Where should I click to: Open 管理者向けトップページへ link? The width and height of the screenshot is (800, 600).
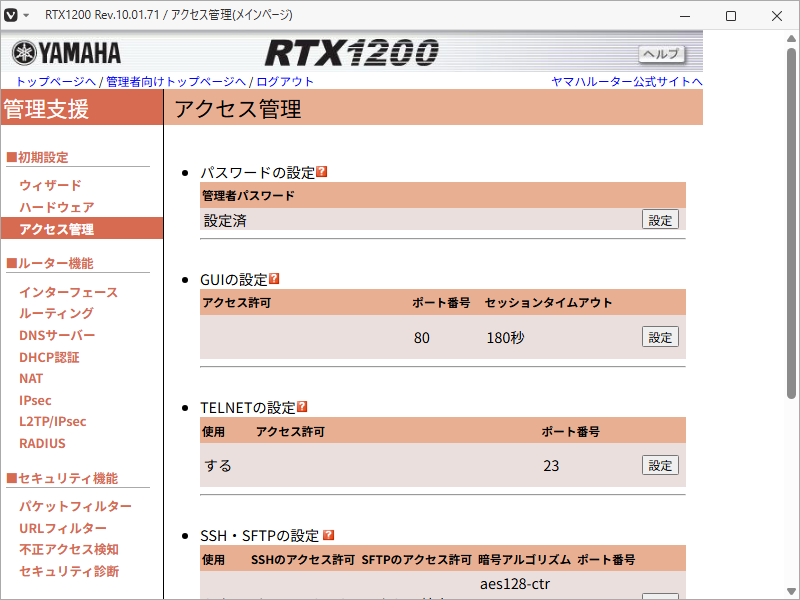coord(176,82)
